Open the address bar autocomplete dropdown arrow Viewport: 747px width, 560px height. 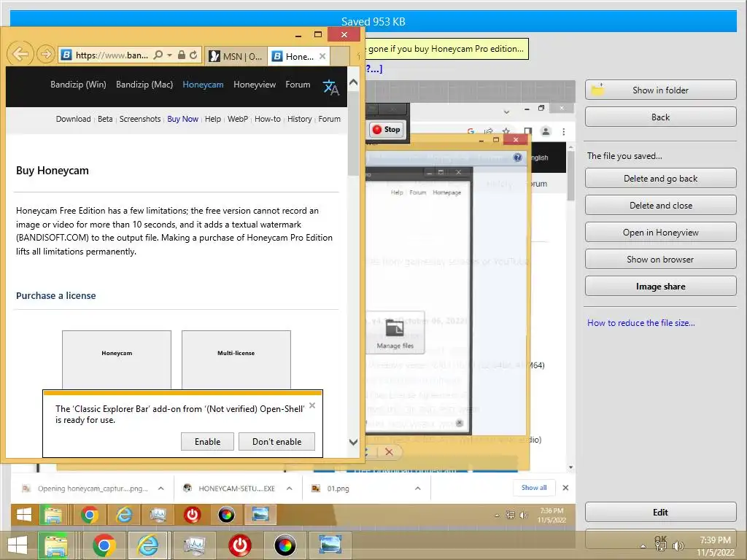click(169, 55)
